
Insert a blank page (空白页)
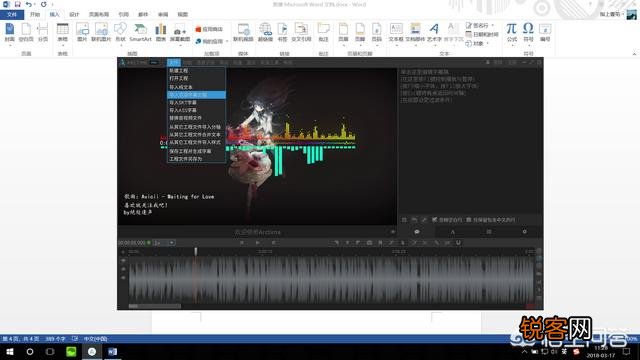pos(26,33)
